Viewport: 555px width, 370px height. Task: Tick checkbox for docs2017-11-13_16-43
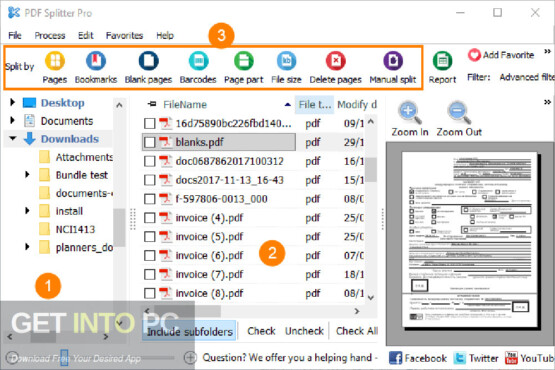[x=149, y=180]
